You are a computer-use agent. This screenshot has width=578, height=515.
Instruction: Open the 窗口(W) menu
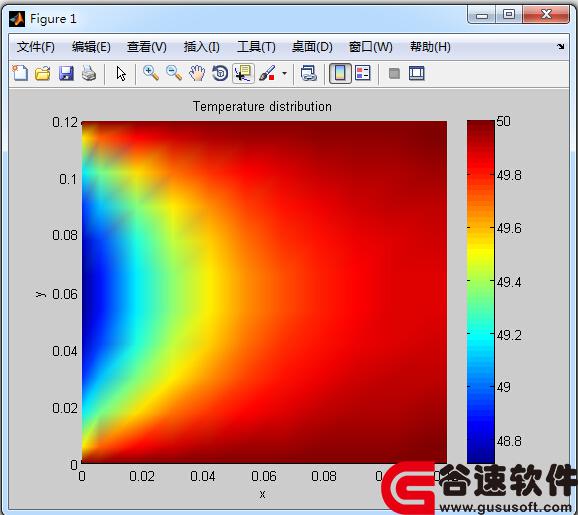[x=370, y=47]
